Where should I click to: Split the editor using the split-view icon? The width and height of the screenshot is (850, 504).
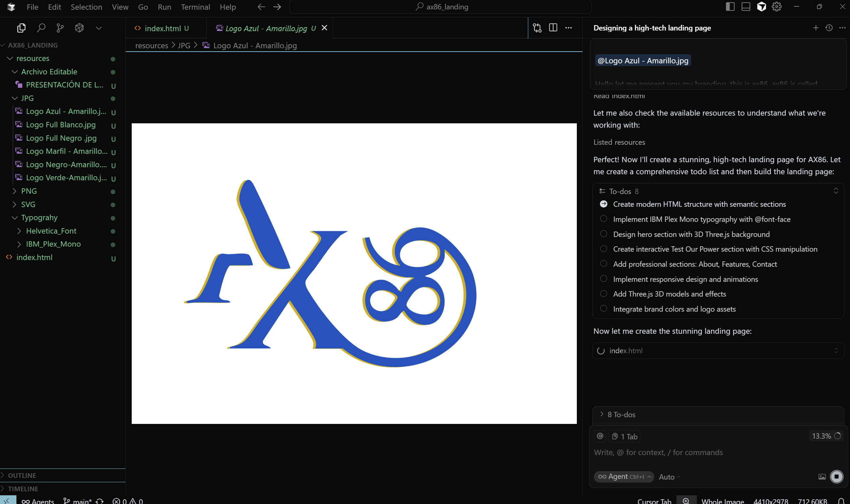[x=553, y=28]
